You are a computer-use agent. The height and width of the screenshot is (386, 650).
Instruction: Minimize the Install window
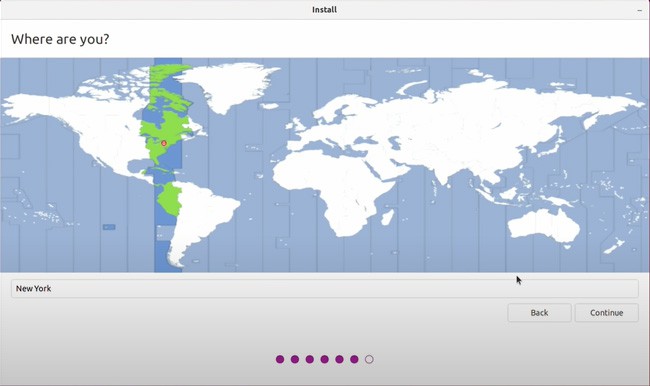point(639,10)
